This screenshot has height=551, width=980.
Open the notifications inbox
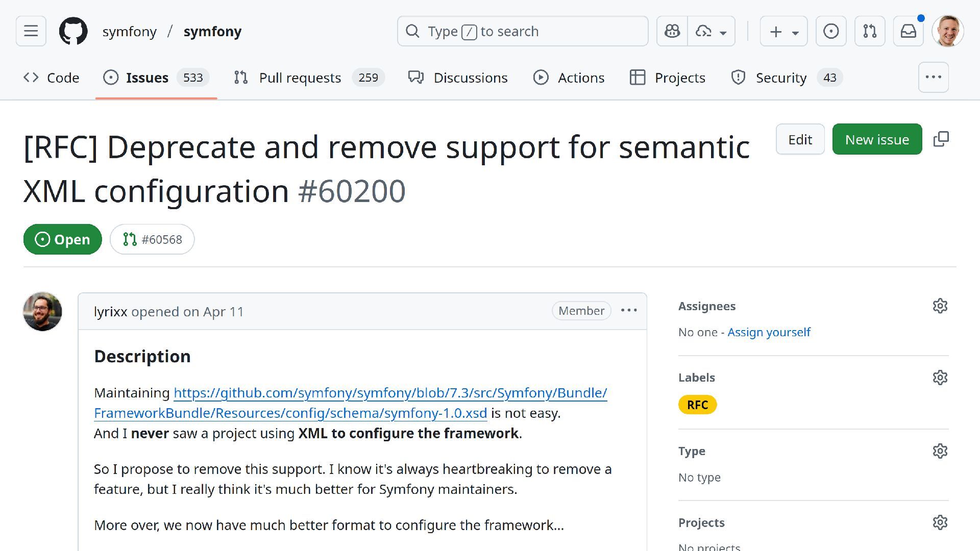[x=908, y=31]
